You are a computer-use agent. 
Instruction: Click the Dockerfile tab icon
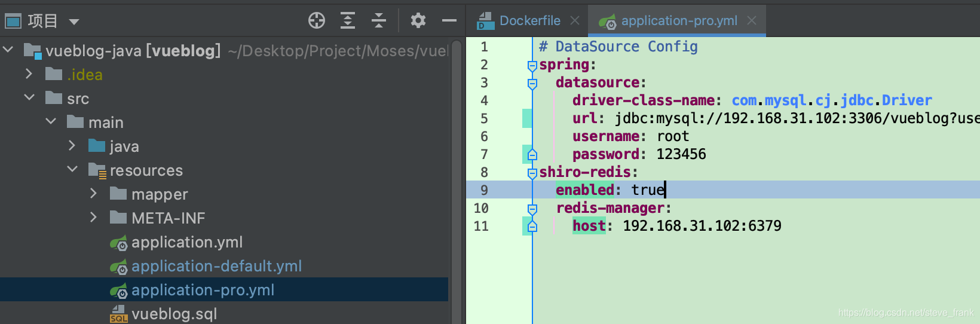click(486, 21)
